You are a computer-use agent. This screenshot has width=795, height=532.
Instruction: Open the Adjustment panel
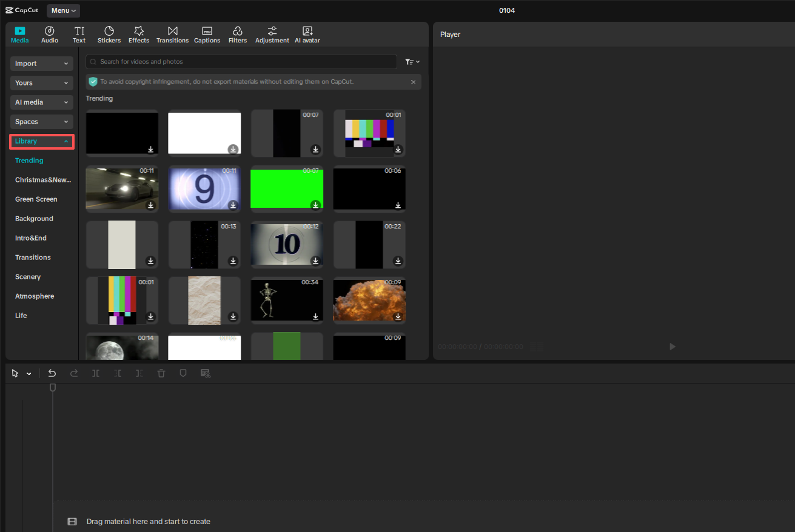(x=272, y=34)
